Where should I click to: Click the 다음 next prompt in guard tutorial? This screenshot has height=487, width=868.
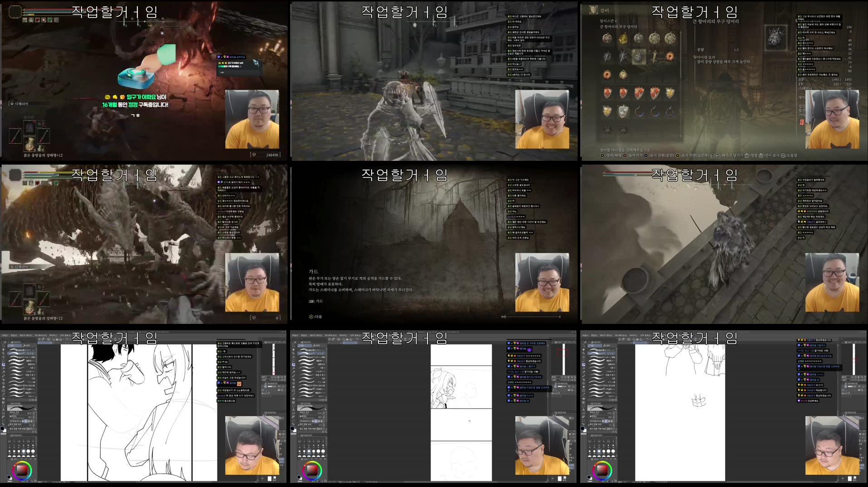pyautogui.click(x=315, y=317)
